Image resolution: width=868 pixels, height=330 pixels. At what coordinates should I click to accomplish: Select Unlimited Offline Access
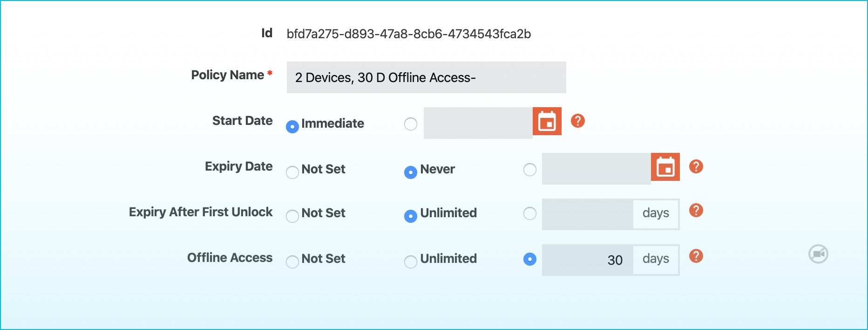point(410,261)
